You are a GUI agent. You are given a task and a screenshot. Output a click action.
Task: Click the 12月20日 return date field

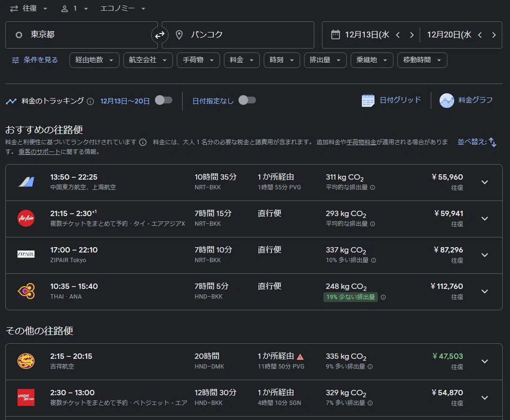point(449,35)
